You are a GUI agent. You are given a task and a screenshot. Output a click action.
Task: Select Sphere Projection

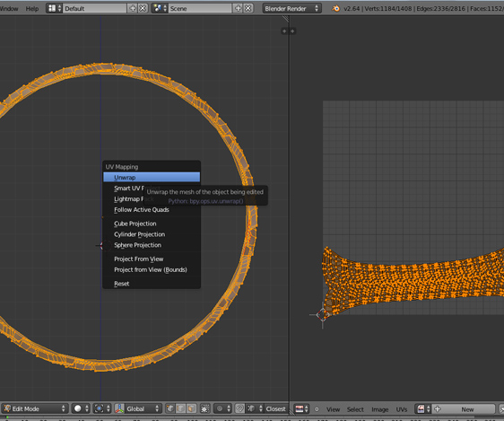(152, 245)
